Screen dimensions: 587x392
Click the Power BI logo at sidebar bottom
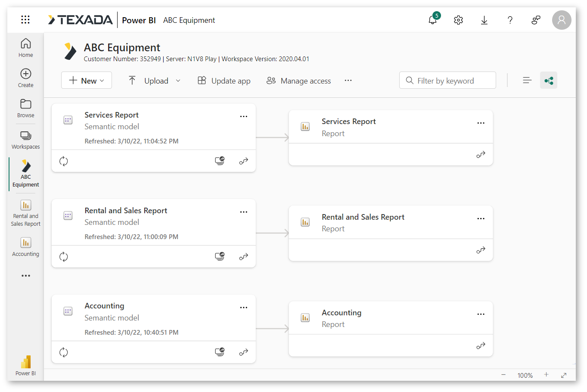pos(26,365)
